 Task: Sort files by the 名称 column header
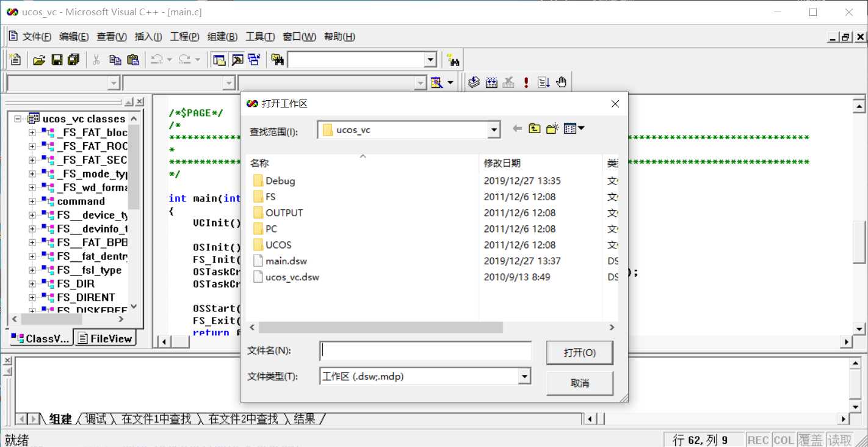[363, 163]
